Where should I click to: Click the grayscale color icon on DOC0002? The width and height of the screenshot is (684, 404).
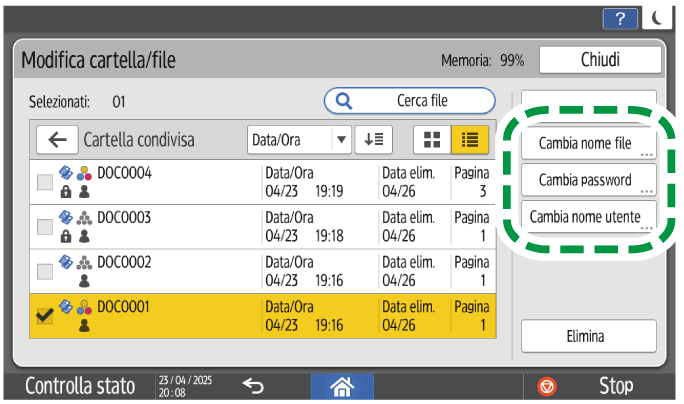point(84,263)
